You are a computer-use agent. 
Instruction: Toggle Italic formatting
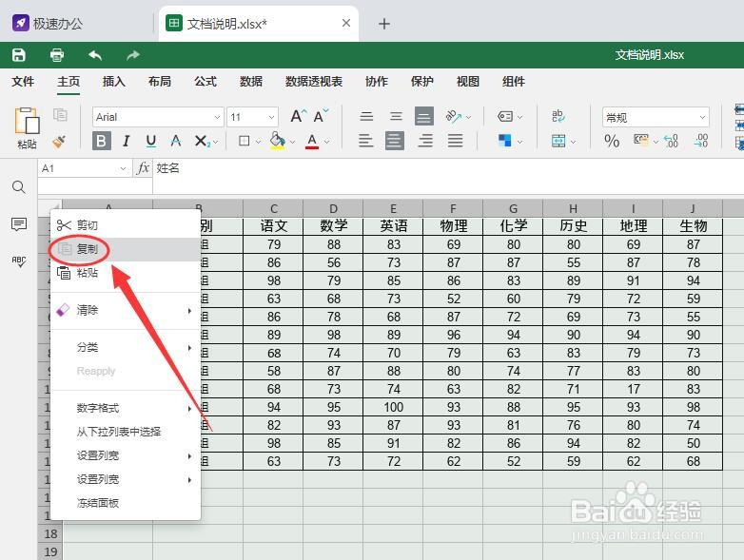pos(127,141)
